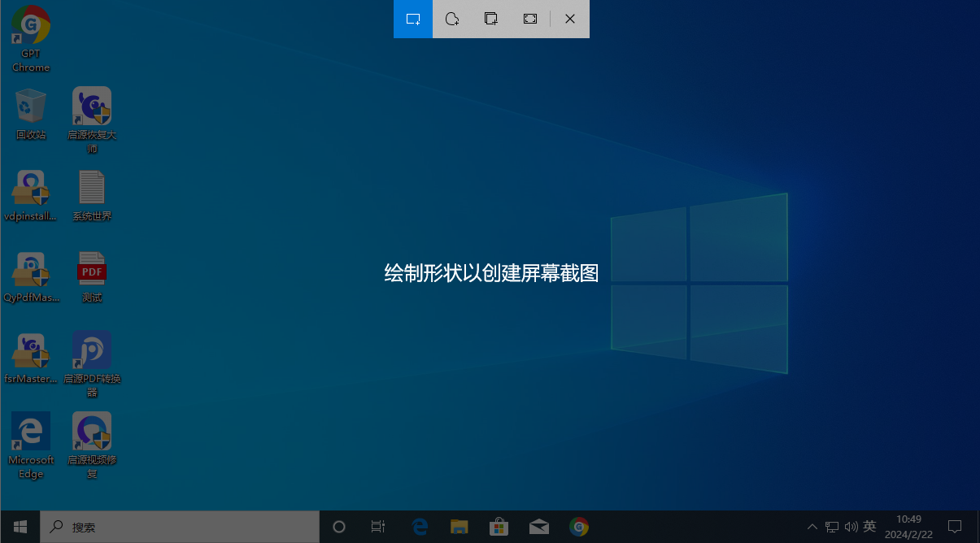The width and height of the screenshot is (980, 543).
Task: Expand hidden system tray icons
Action: coord(812,527)
